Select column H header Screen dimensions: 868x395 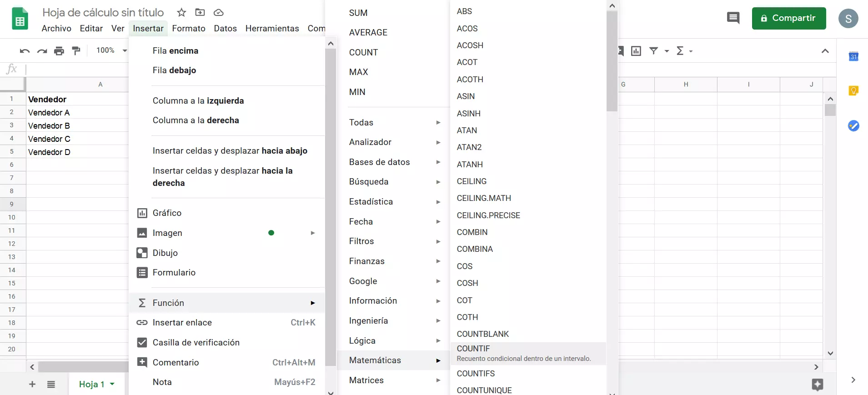[x=686, y=84]
